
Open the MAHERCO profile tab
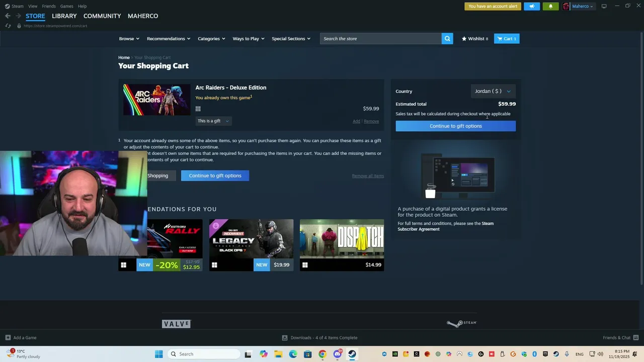(x=143, y=16)
